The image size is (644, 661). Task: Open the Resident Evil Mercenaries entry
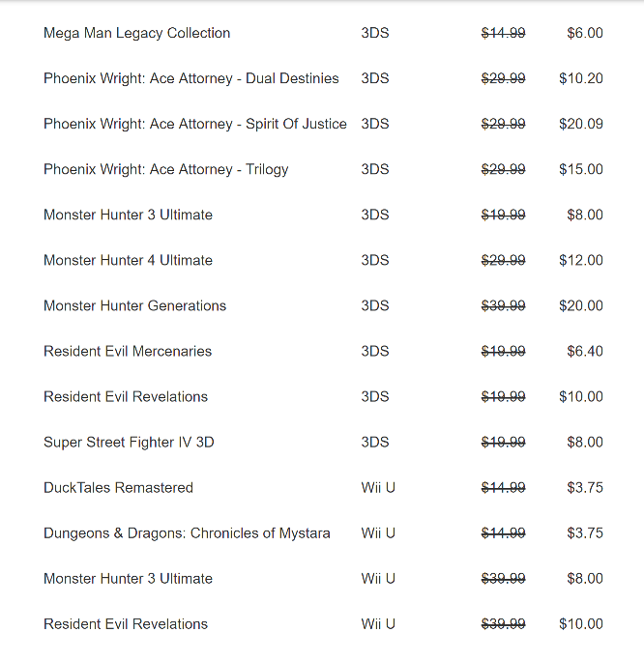click(127, 351)
